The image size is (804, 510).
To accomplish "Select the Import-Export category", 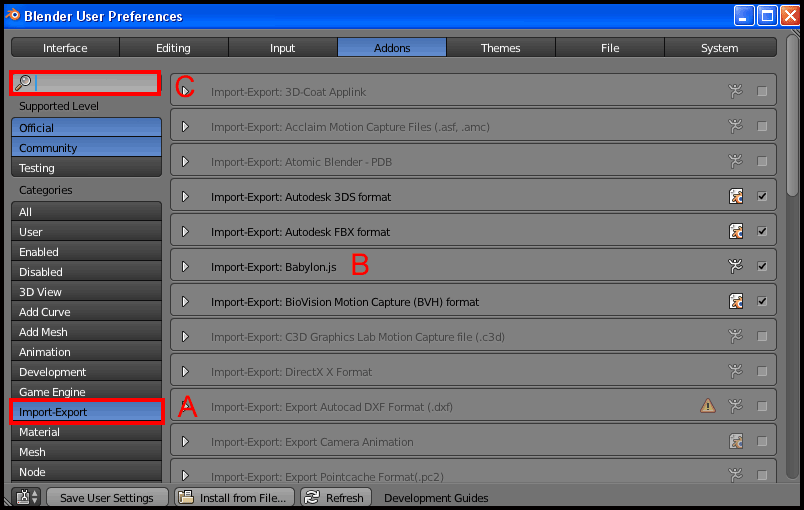I will (86, 412).
